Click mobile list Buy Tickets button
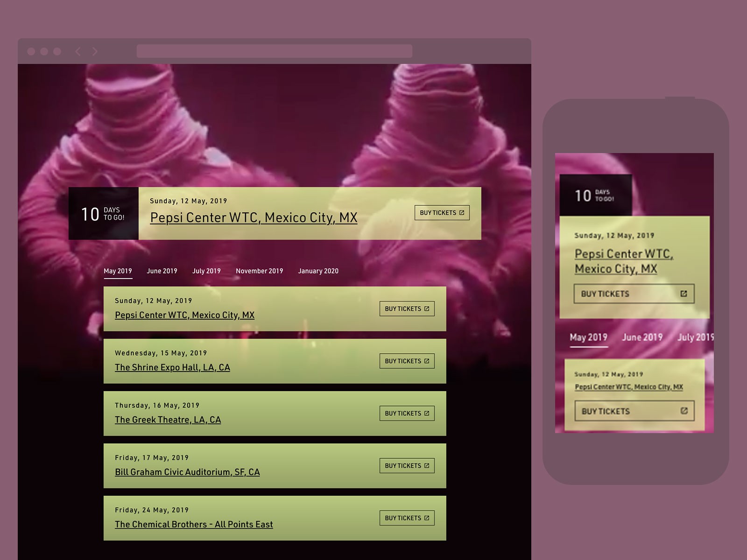This screenshot has width=747, height=560. point(634,411)
